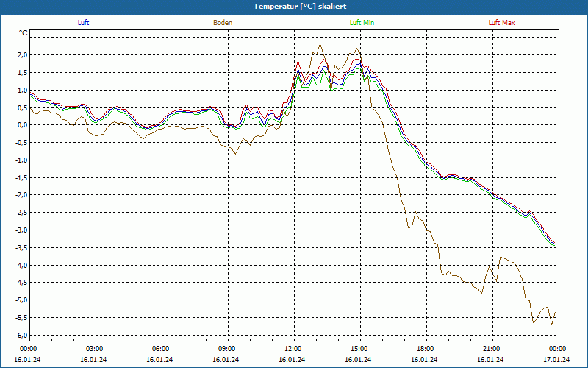
Task: Click the '0,0' y-axis value
Action: (23, 125)
